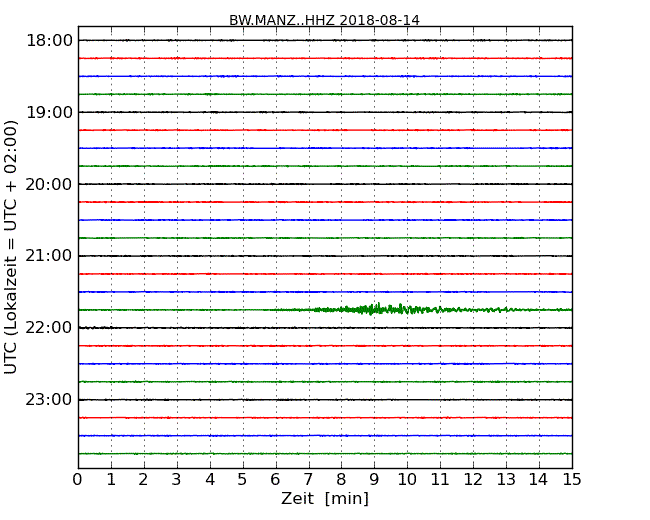
Task: Click the 2 minute tick label
Action: pos(143,480)
